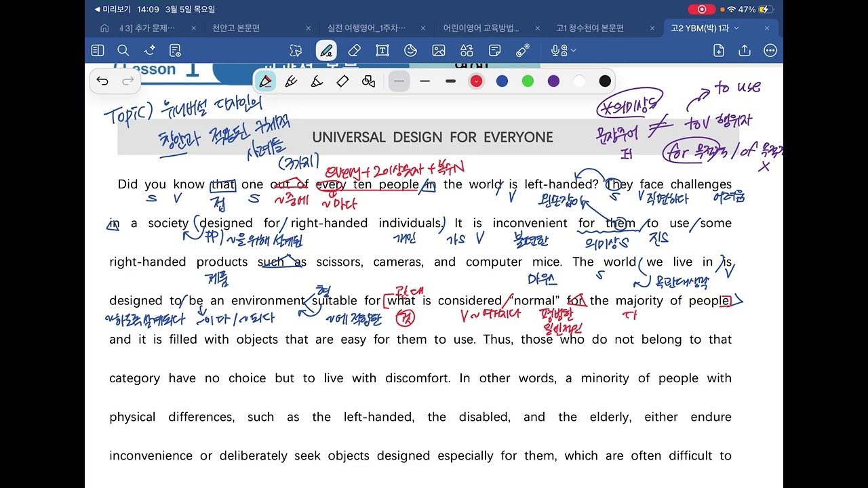Add a new page
The height and width of the screenshot is (488, 868).
point(719,50)
